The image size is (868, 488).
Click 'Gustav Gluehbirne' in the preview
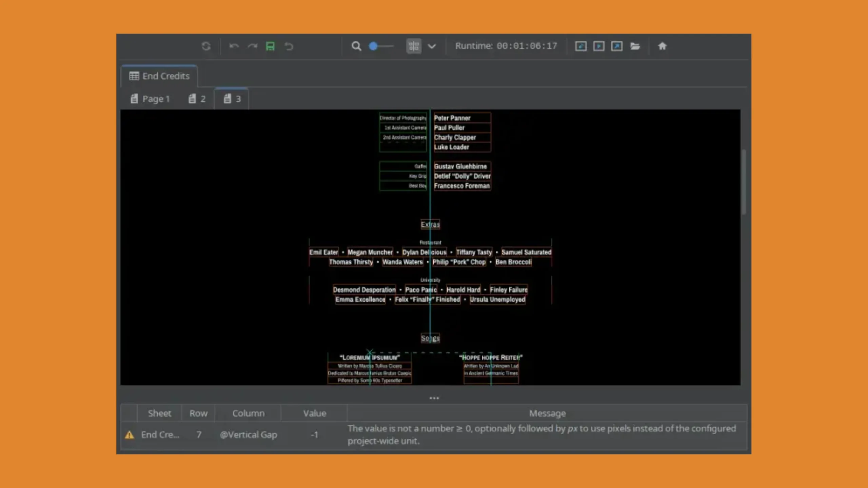click(460, 166)
